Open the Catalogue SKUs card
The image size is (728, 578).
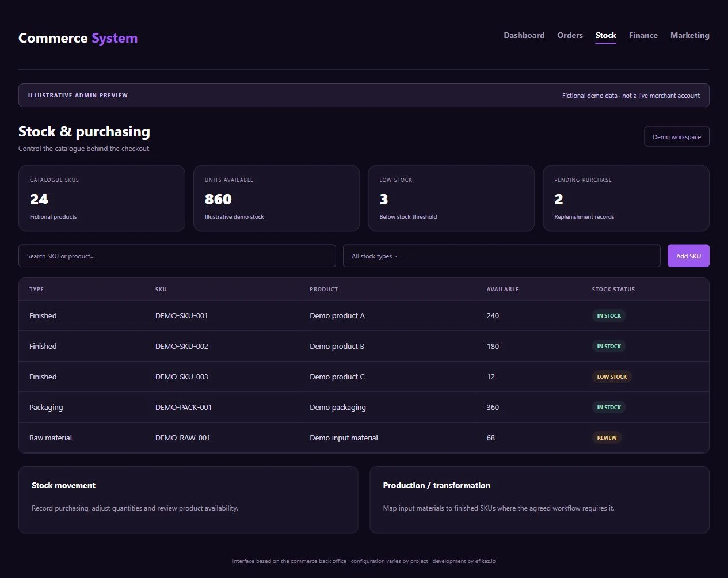coord(102,199)
